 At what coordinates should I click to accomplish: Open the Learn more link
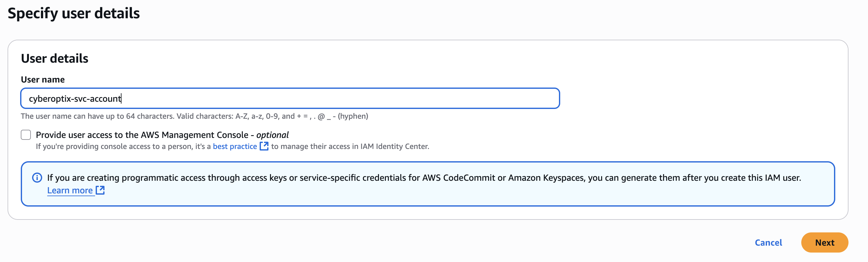[70, 190]
